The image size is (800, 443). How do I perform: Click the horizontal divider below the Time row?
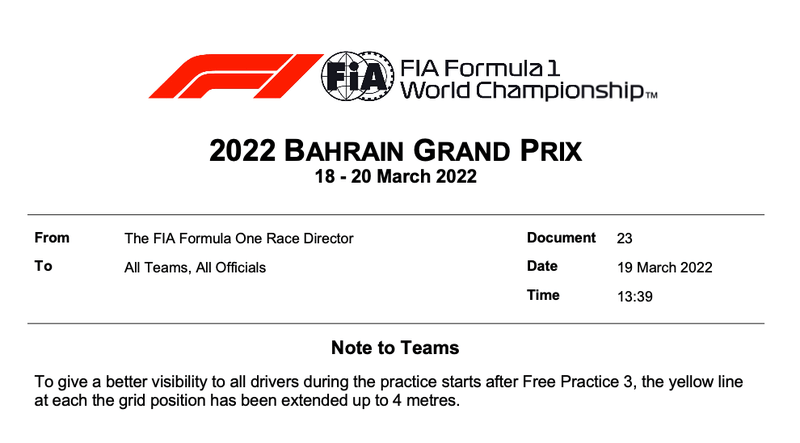(x=395, y=323)
